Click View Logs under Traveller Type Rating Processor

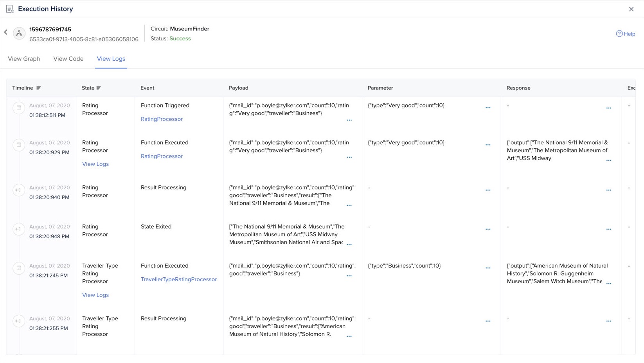click(x=95, y=295)
